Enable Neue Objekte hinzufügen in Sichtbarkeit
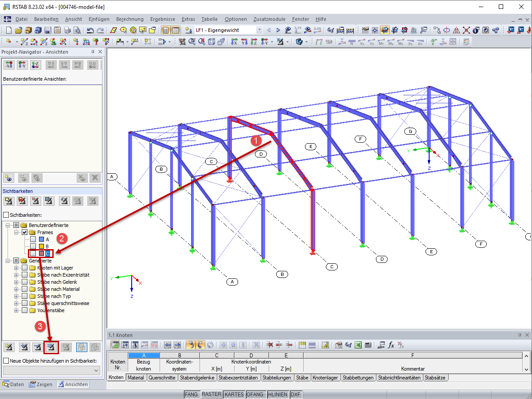Viewport: 532px width, 399px height. click(x=6, y=360)
